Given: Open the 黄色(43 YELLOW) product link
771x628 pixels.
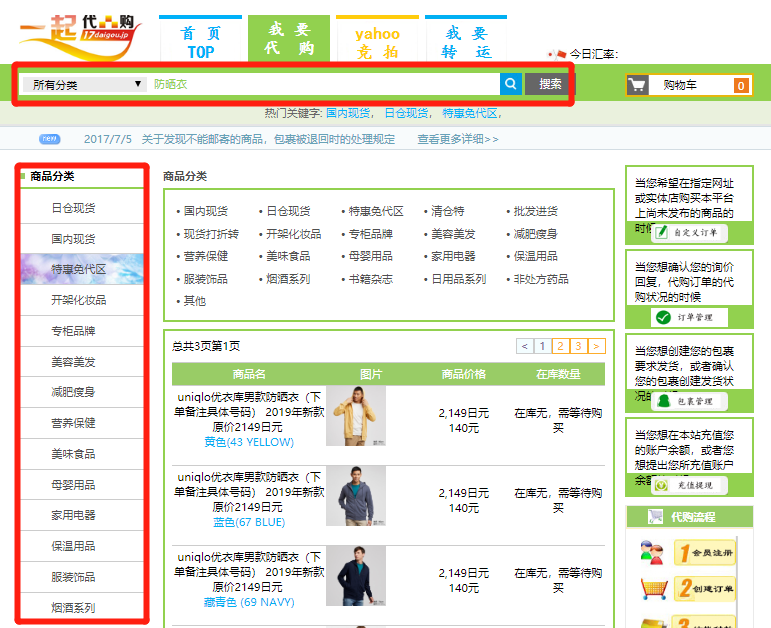Looking at the screenshot, I should click(x=249, y=442).
